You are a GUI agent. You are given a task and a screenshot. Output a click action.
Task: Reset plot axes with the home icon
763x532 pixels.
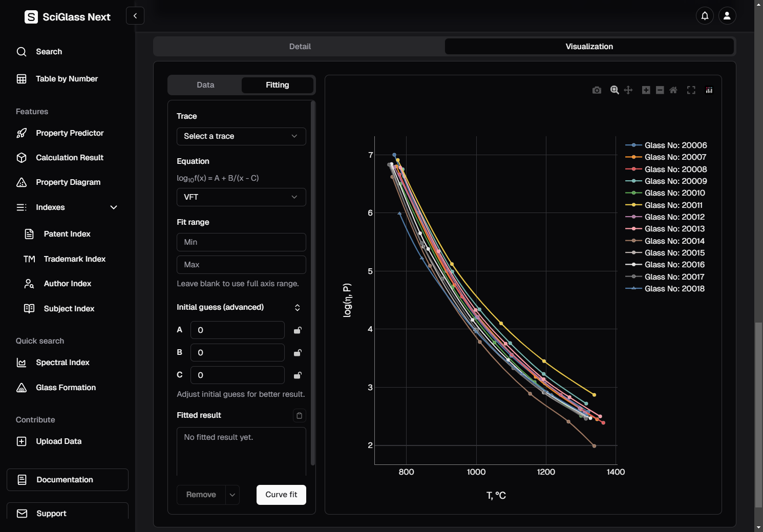(x=673, y=90)
